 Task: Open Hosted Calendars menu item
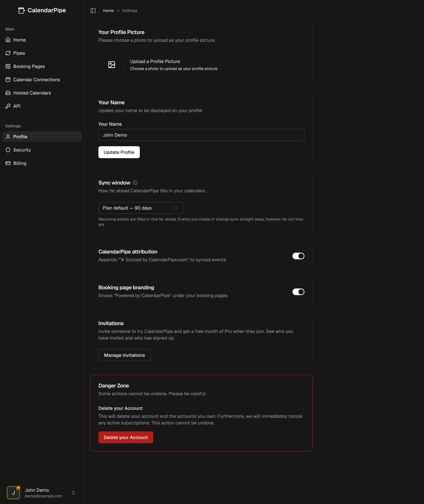[x=42, y=93]
